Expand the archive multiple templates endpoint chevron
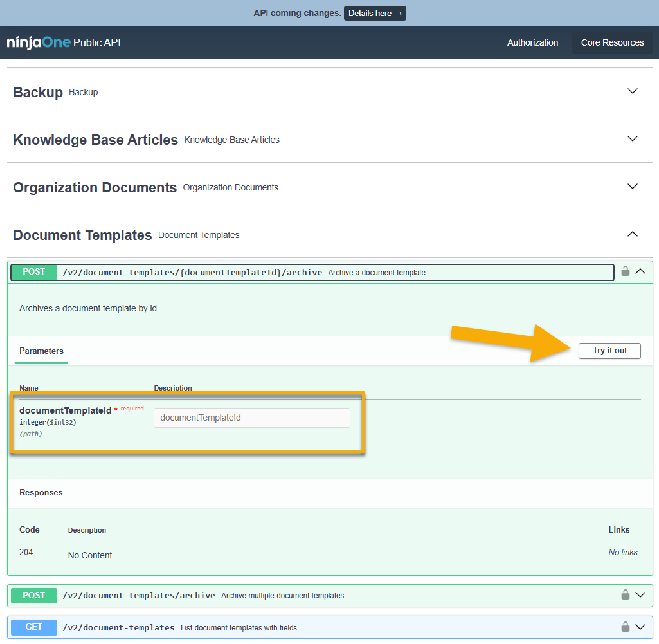Screen dimensions: 659x644 tap(640, 595)
